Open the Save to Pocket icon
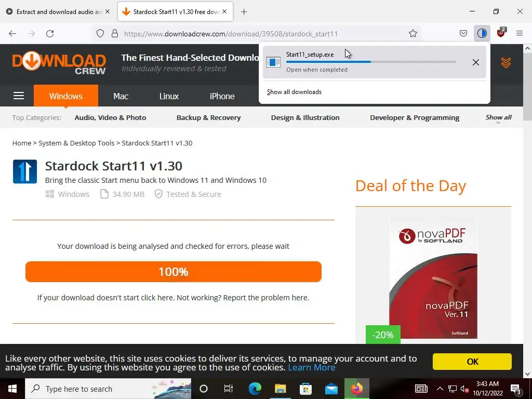 click(463, 33)
